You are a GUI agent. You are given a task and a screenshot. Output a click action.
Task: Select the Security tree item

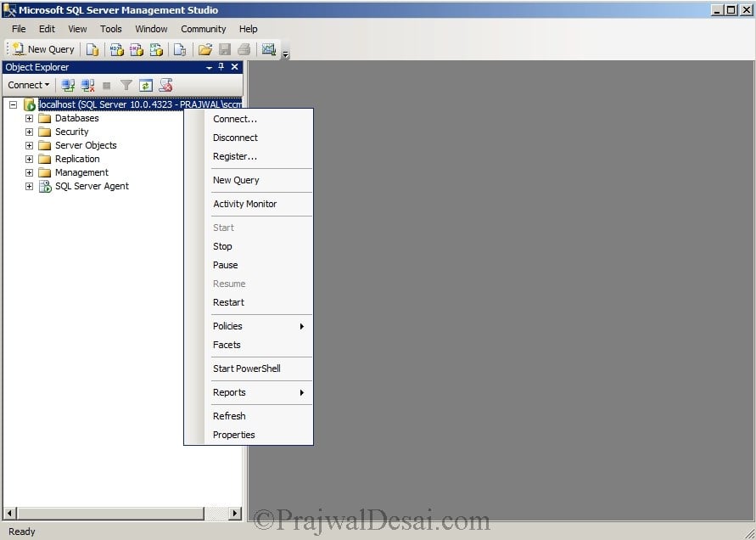71,132
